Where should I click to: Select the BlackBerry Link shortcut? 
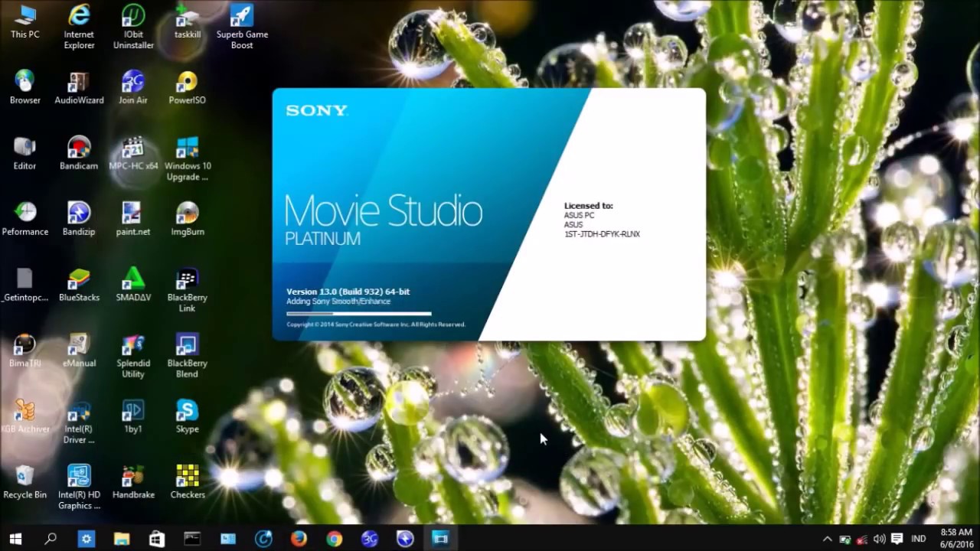tap(188, 290)
